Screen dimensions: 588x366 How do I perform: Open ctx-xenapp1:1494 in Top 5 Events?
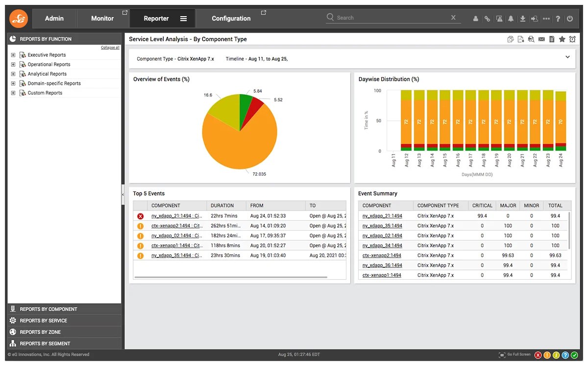pyautogui.click(x=177, y=246)
